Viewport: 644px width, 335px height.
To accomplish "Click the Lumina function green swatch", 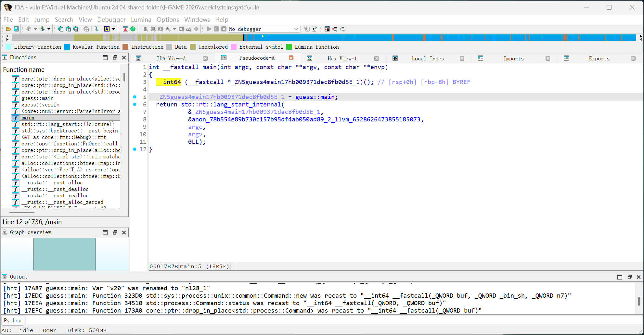I will (x=289, y=47).
